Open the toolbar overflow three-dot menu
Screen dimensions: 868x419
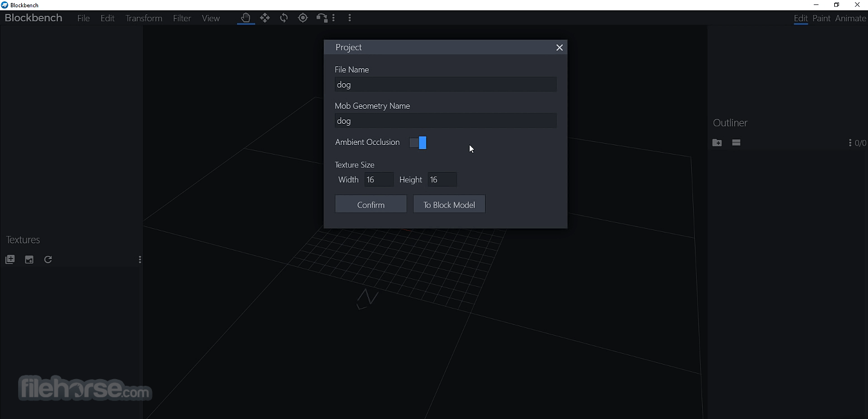coord(350,18)
